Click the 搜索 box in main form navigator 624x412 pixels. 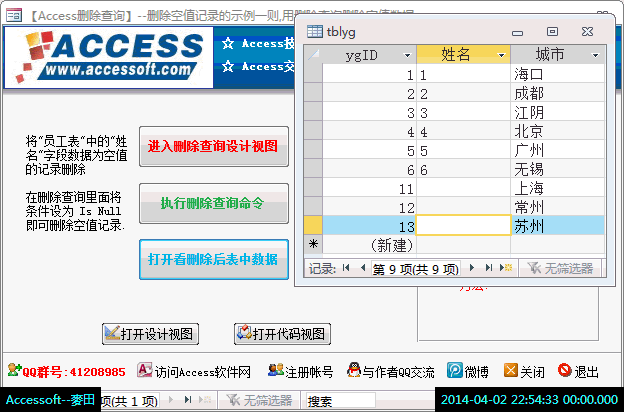pos(341,401)
